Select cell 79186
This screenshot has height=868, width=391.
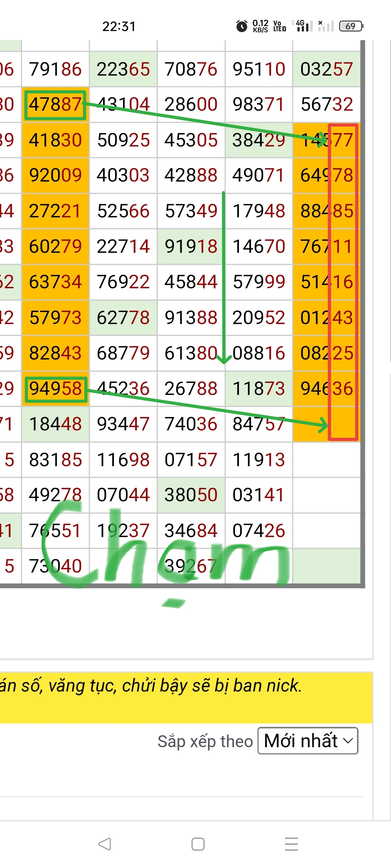tap(55, 69)
